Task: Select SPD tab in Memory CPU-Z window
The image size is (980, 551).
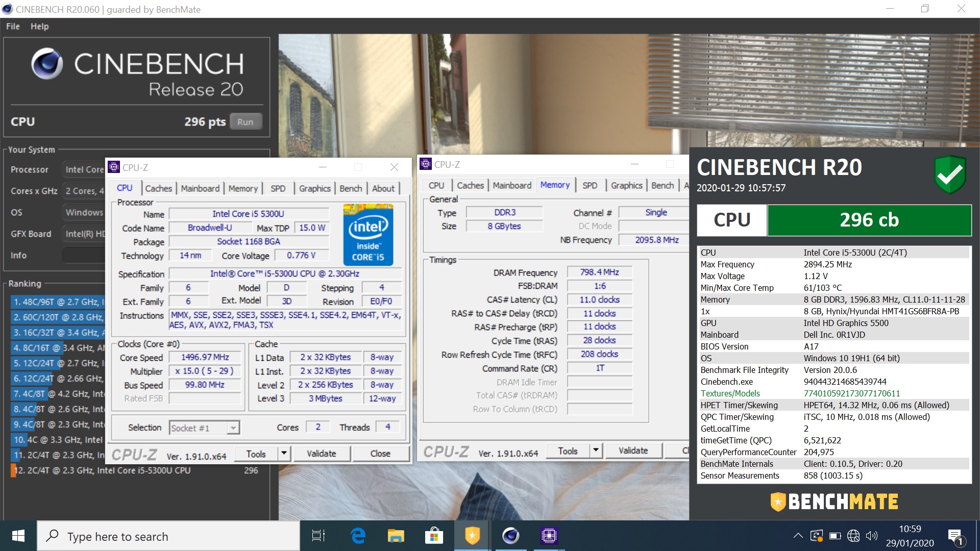Action: coord(590,185)
